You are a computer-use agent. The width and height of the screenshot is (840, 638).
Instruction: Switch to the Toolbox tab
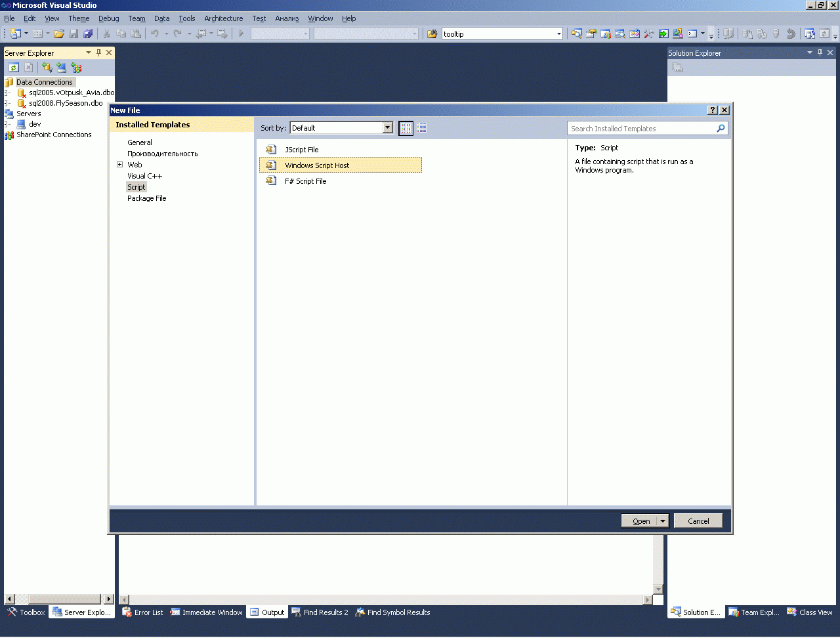point(26,612)
